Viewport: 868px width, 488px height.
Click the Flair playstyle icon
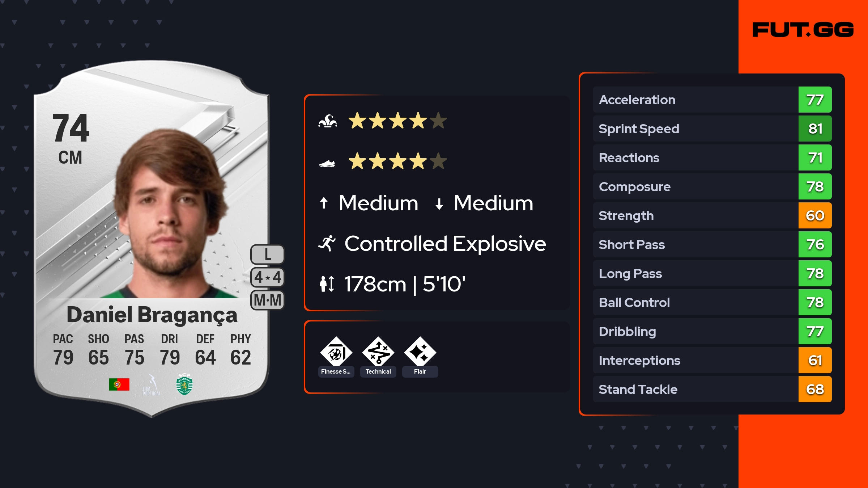[420, 352]
